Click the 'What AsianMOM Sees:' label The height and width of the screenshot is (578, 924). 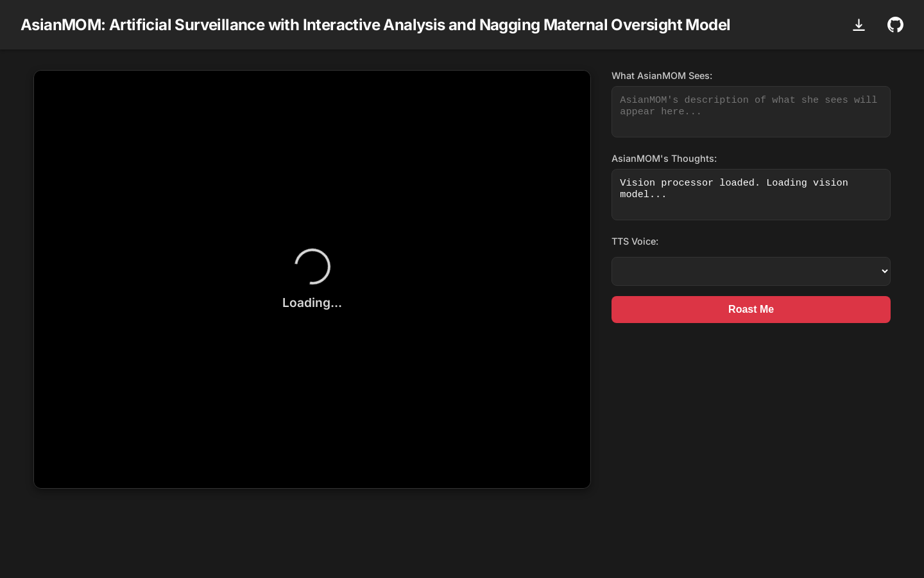pos(662,76)
